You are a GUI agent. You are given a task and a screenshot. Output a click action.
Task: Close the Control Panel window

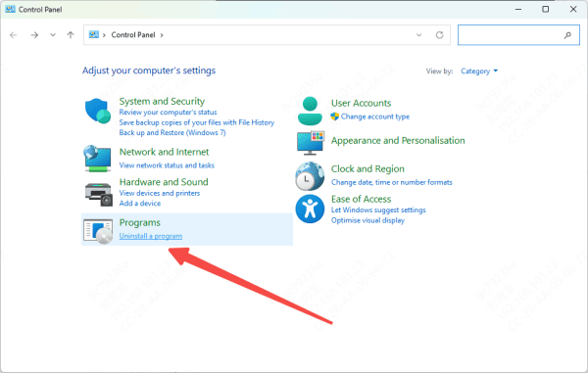tap(573, 9)
